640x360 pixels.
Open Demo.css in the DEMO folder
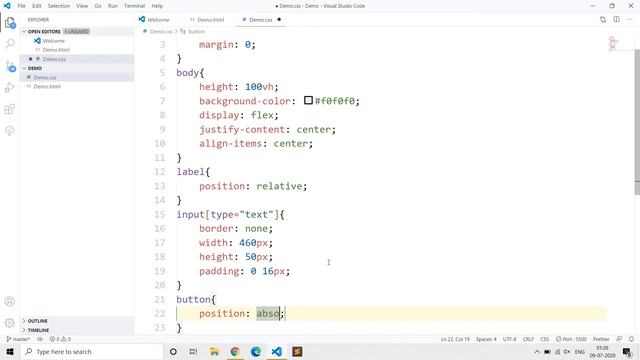pos(45,78)
